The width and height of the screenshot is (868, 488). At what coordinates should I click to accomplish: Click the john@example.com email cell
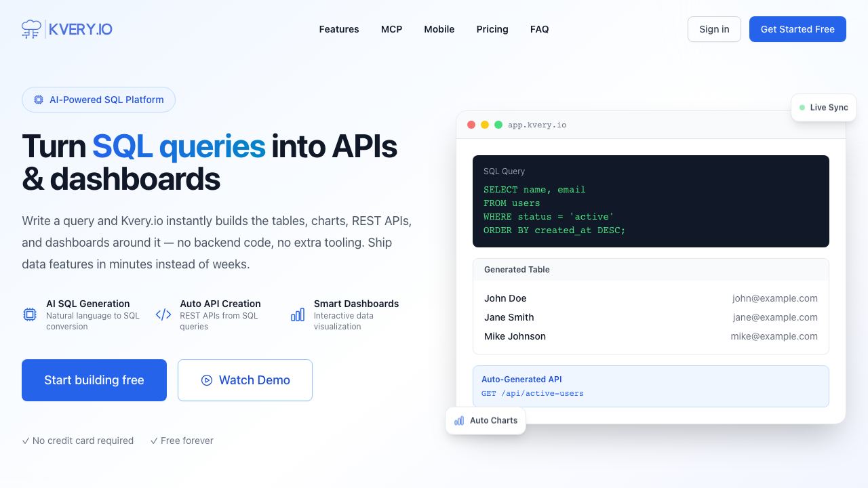775,298
